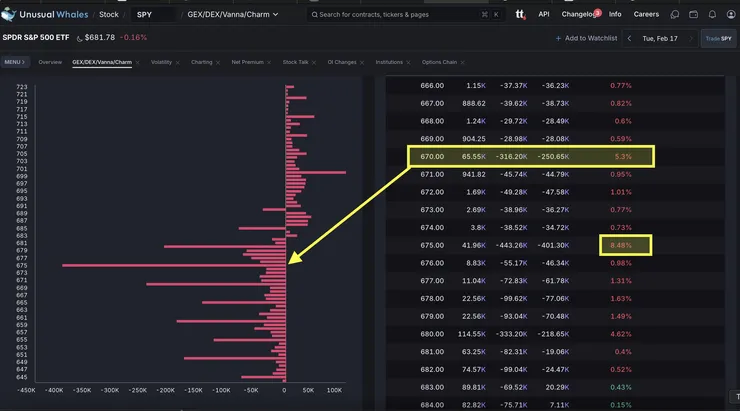The width and height of the screenshot is (740, 411).
Task: Close the Net Premium tab
Action: pos(269,63)
